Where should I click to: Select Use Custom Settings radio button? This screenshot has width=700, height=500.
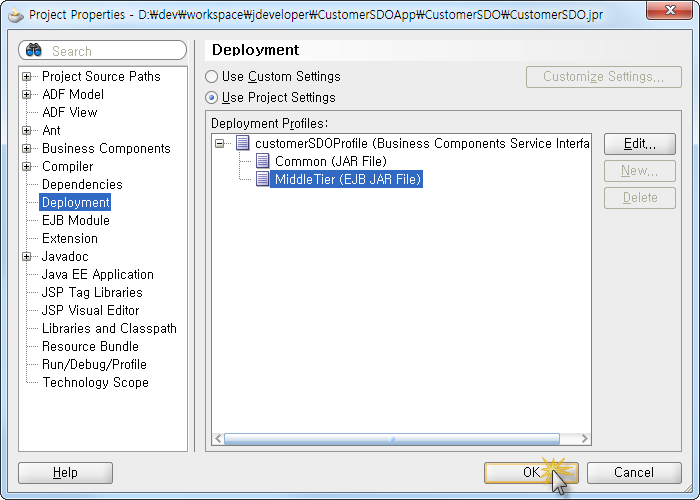click(211, 76)
